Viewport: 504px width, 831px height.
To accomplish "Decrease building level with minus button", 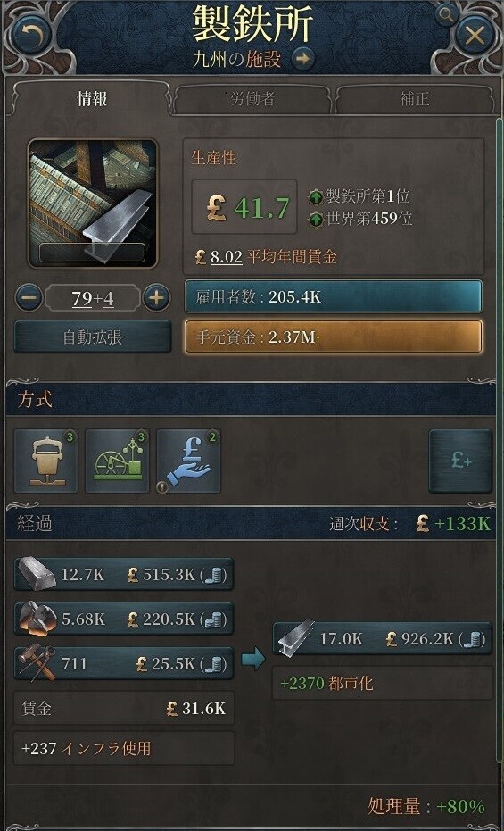I will tap(29, 299).
